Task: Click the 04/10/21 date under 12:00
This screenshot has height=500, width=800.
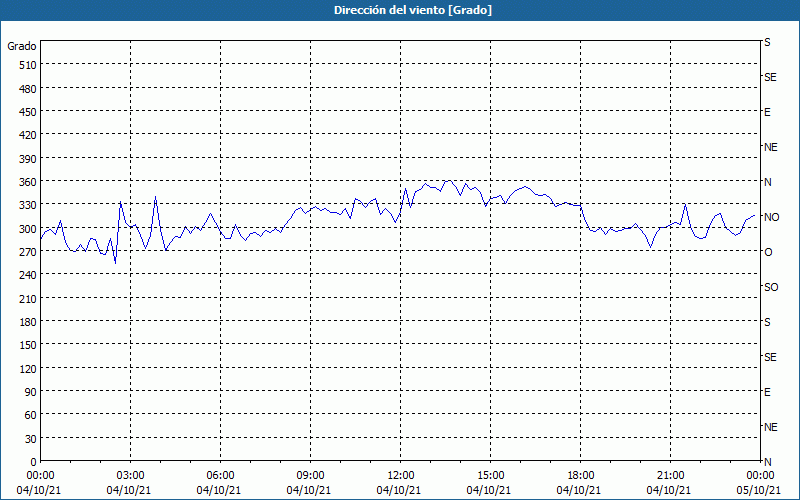Action: [399, 490]
